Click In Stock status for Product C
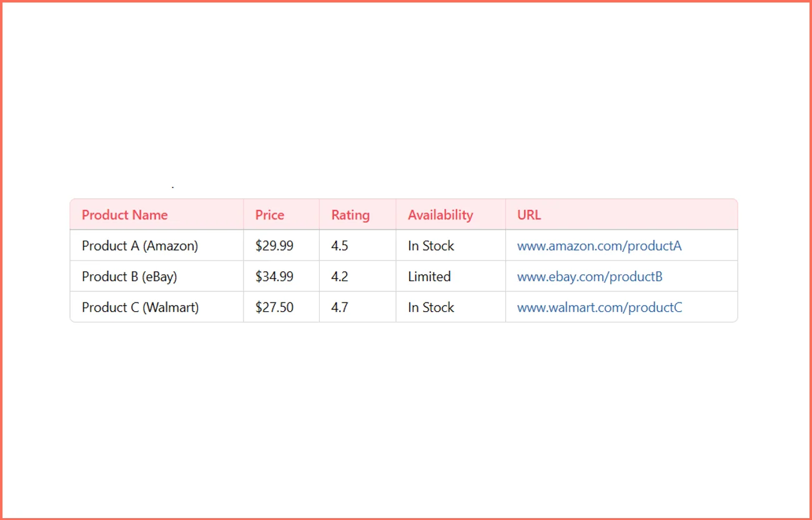 pyautogui.click(x=430, y=307)
